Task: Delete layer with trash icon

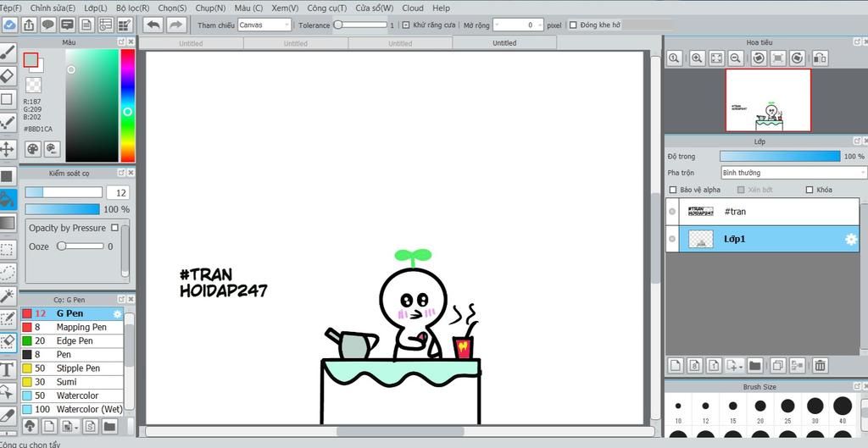Action: pos(821,365)
